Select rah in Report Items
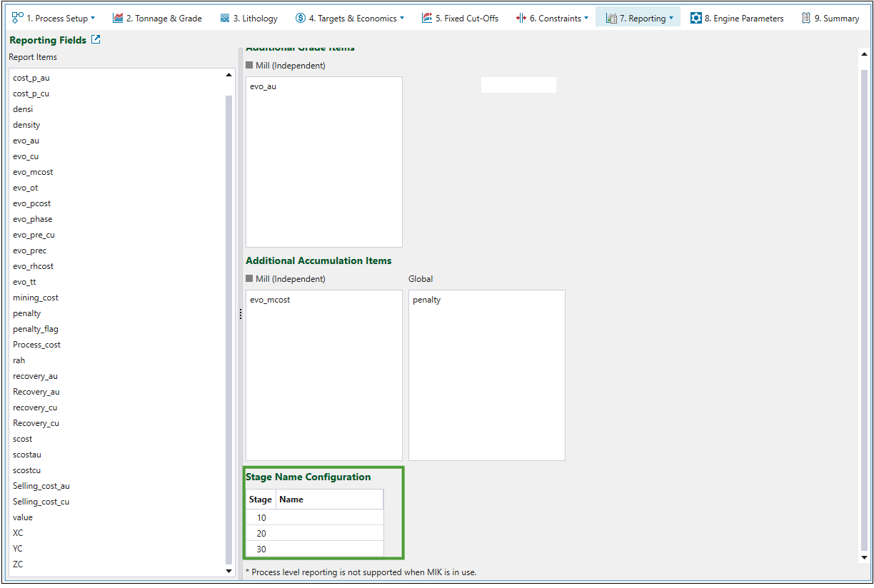Image resolution: width=874 pixels, height=588 pixels. click(19, 360)
